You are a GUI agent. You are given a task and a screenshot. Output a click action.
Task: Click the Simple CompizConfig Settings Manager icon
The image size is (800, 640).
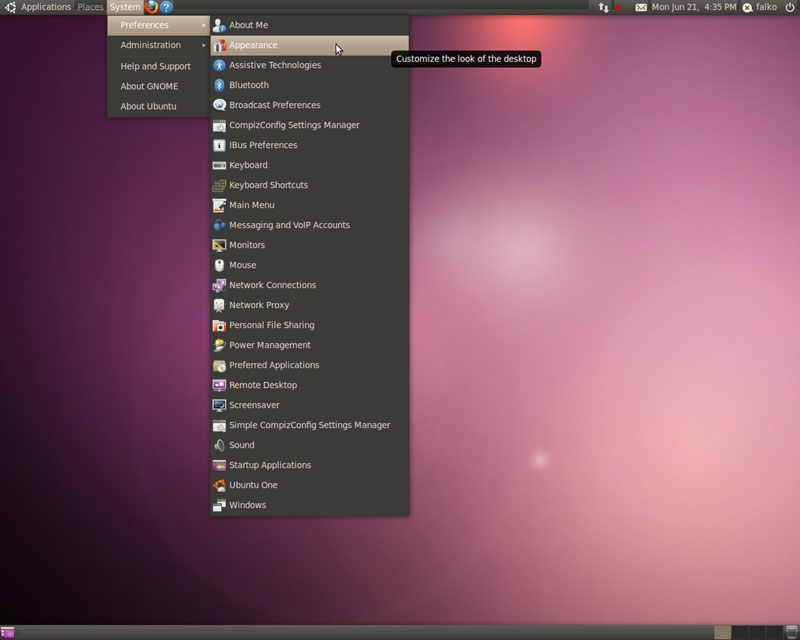coord(219,425)
